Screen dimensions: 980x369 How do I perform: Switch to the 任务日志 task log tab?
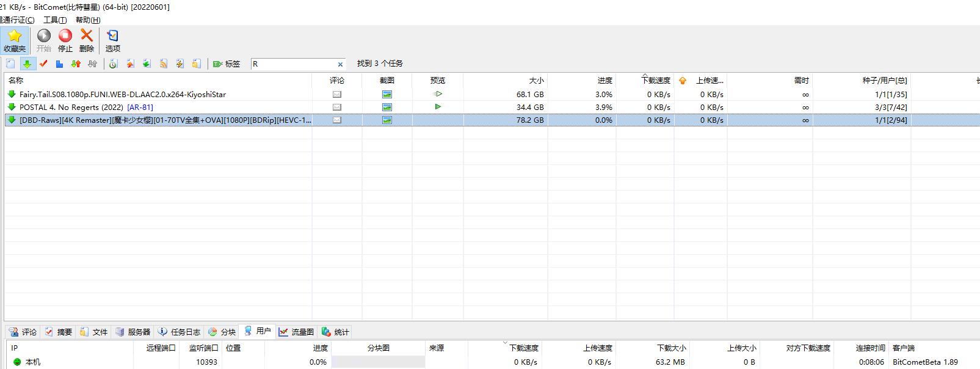[x=179, y=332]
